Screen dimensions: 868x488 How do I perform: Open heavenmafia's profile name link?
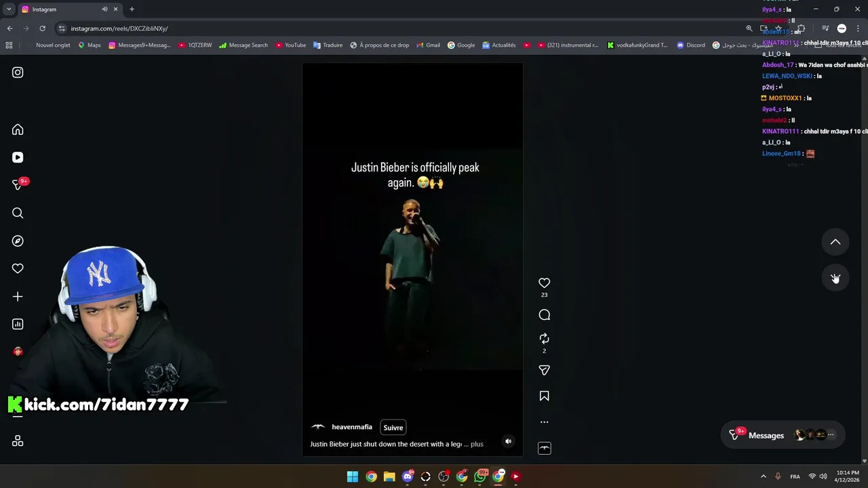click(x=352, y=427)
